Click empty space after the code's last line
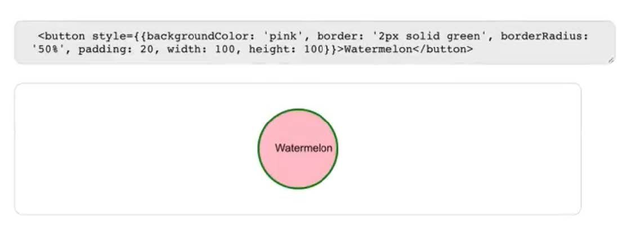 pyautogui.click(x=535, y=50)
